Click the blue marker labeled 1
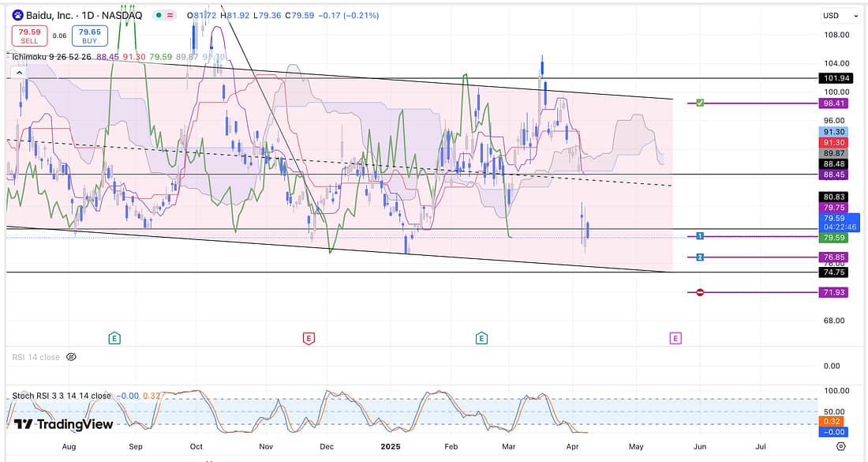Screen dimensions: 868x462 700,236
